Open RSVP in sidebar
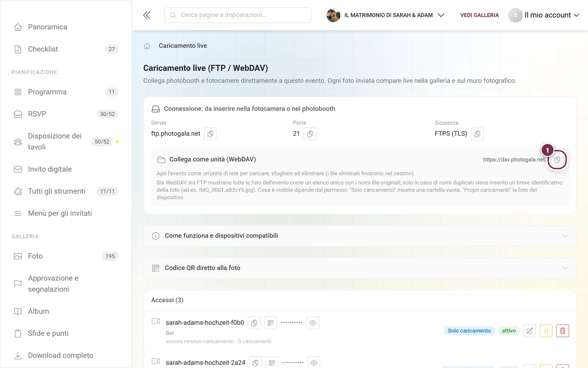Image resolution: width=588 pixels, height=368 pixels. [x=66, y=114]
